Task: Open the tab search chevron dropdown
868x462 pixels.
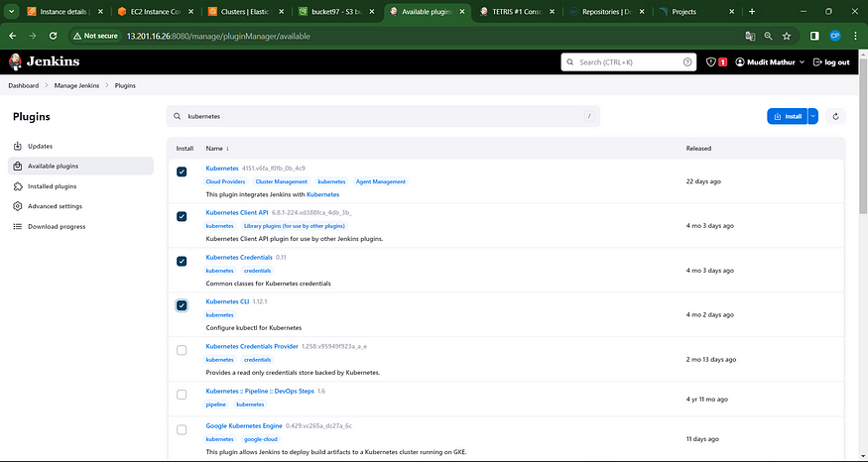Action: (11, 12)
